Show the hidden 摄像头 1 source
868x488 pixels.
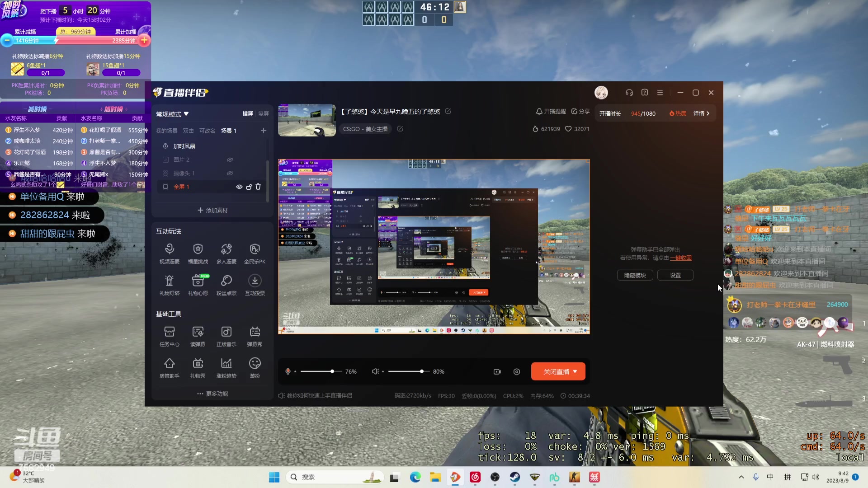click(x=230, y=173)
